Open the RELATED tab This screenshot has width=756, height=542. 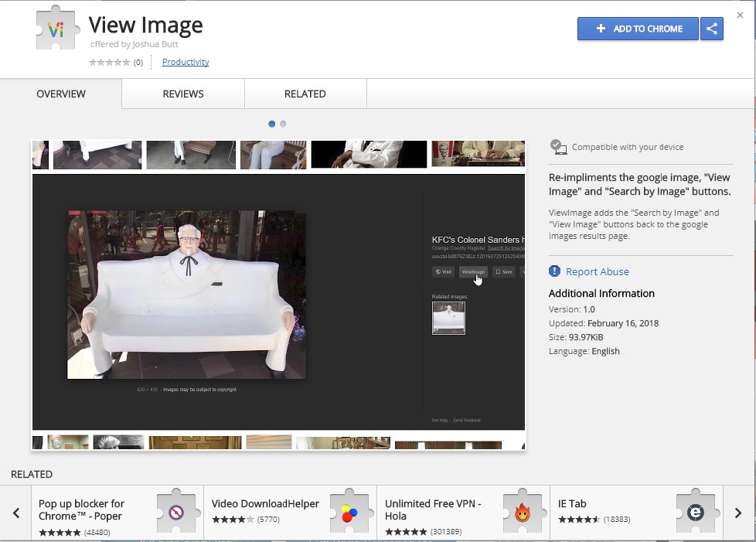pyautogui.click(x=305, y=94)
